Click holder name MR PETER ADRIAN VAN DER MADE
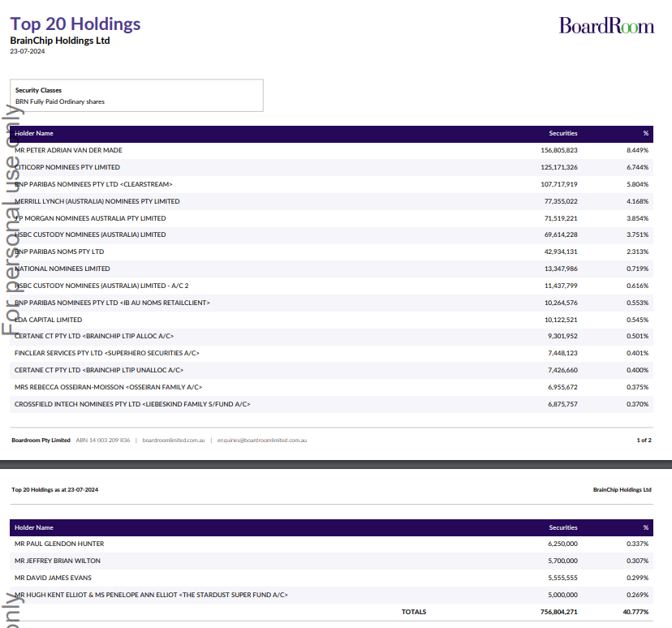Screen dimensions: 672x628 coord(68,150)
